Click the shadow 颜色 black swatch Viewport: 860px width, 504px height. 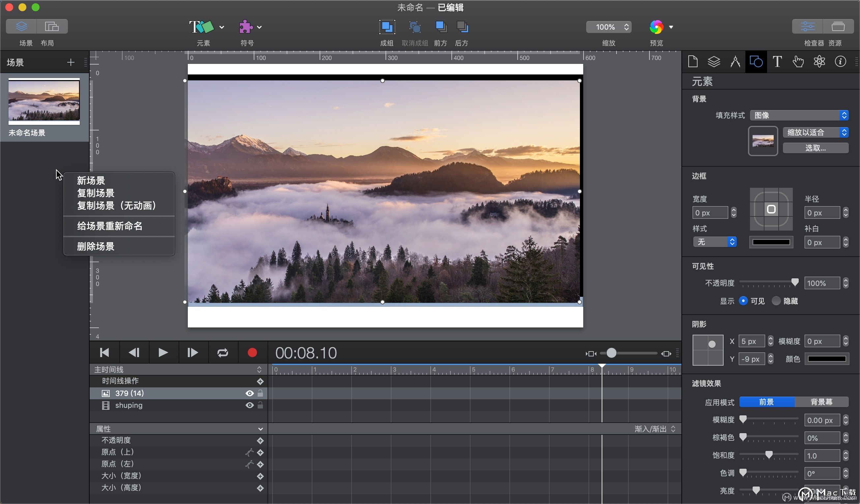pyautogui.click(x=826, y=359)
